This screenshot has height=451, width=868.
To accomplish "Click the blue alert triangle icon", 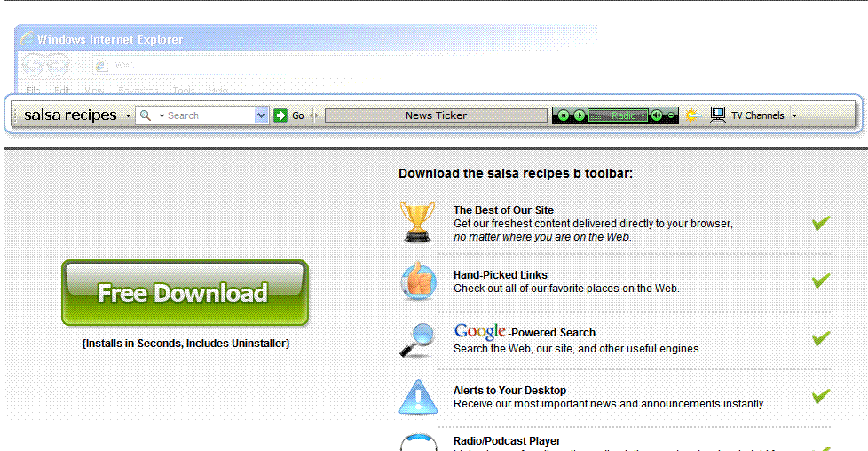I will pos(418,397).
